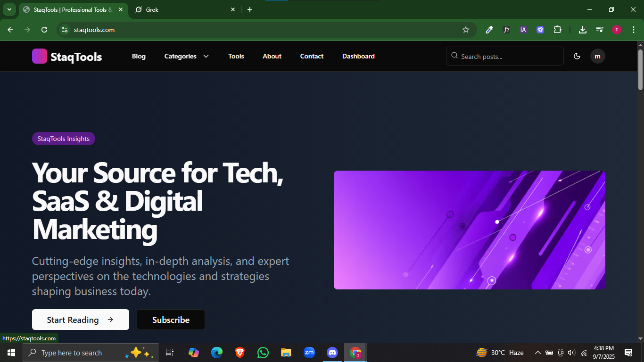This screenshot has height=362, width=644.
Task: Open the Wi-Fi network tray icon
Action: point(584,353)
